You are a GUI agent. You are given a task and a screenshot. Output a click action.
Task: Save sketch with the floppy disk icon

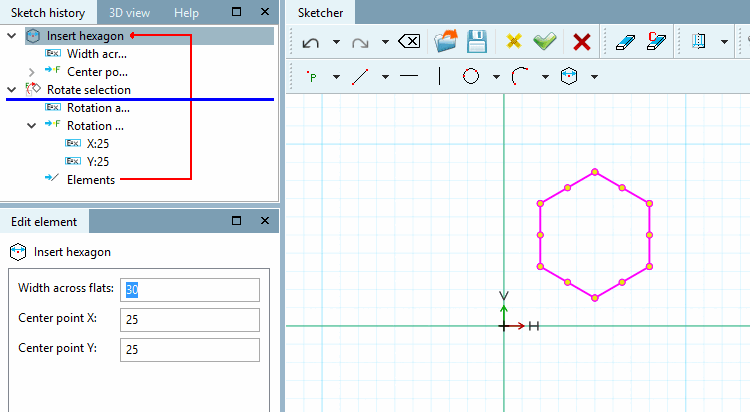click(x=477, y=42)
